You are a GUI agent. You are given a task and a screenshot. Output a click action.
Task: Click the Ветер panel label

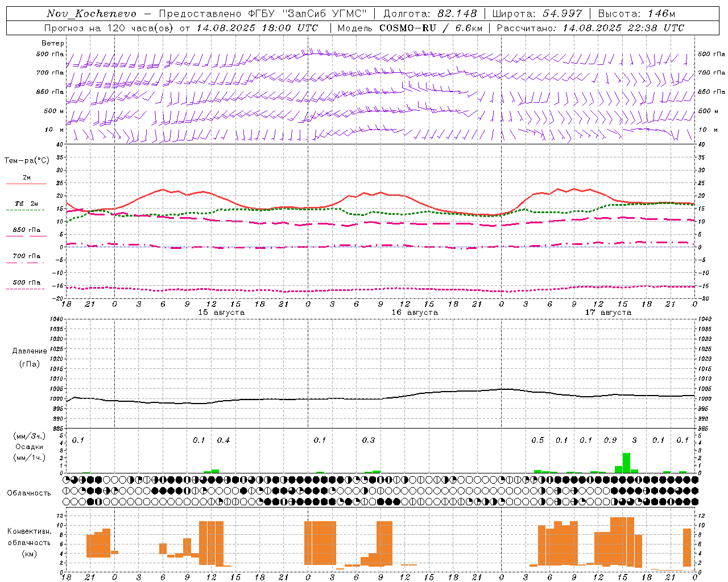53,43
